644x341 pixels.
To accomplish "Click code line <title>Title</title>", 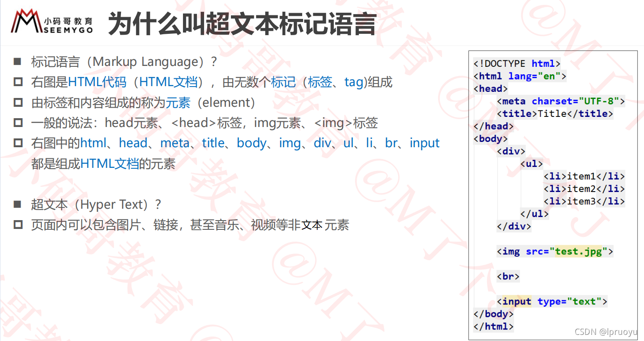I will tap(555, 113).
